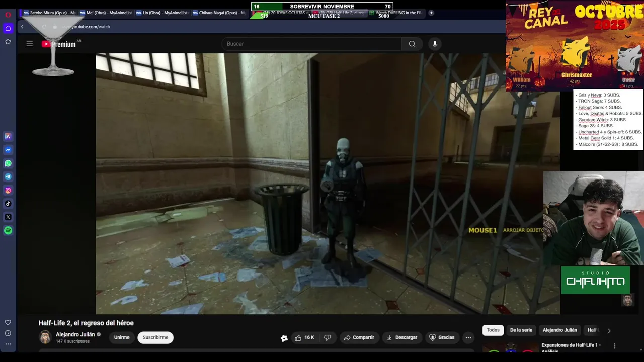
Task: Share the video with Compartir
Action: click(x=359, y=337)
